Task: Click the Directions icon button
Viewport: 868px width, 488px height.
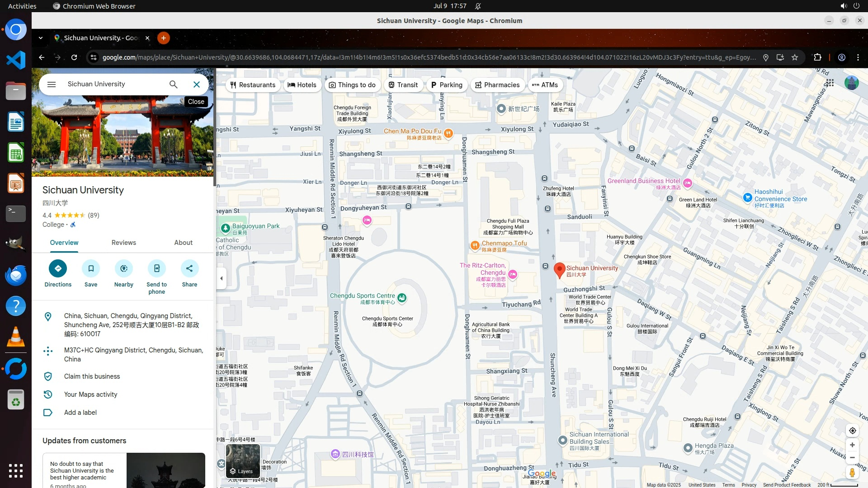Action: tap(58, 268)
